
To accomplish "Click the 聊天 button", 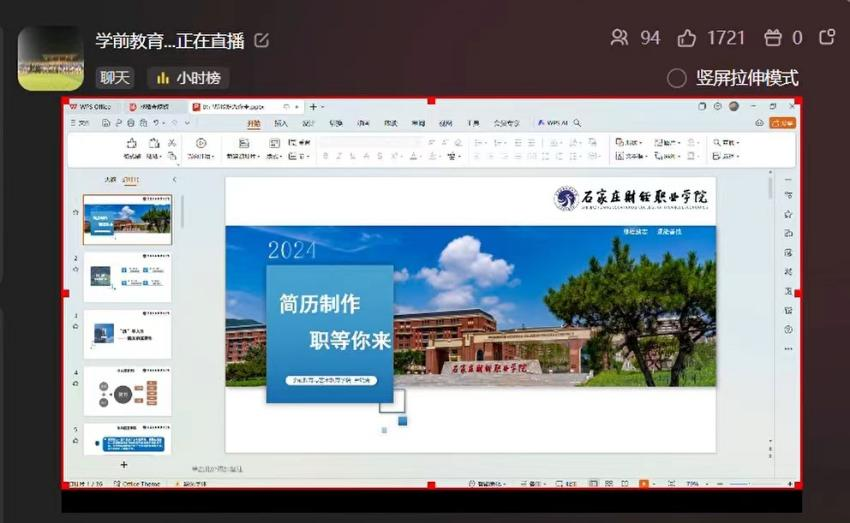I will [116, 77].
